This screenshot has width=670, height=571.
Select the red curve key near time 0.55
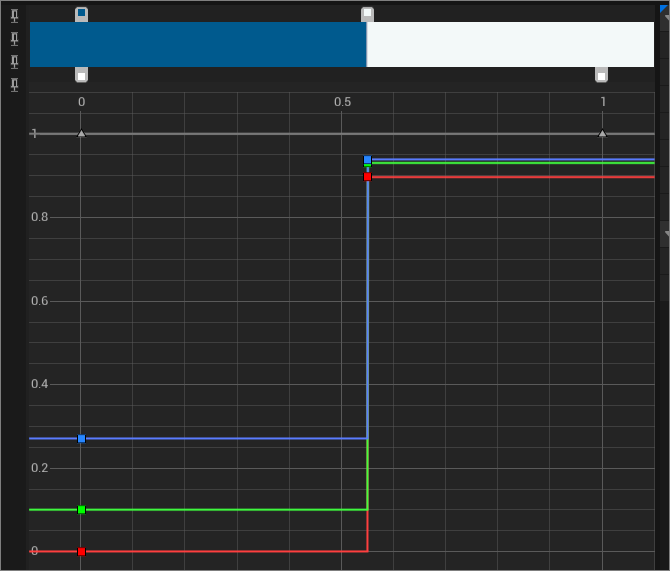[367, 177]
